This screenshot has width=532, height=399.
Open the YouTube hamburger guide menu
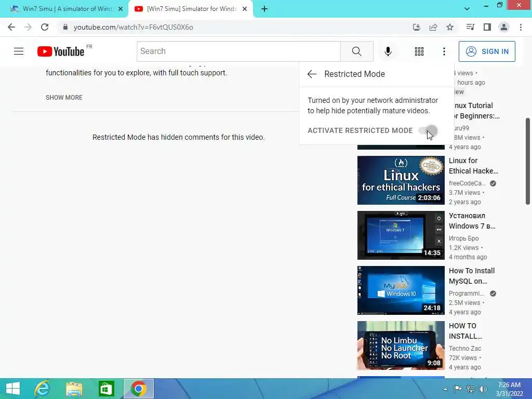coord(19,51)
